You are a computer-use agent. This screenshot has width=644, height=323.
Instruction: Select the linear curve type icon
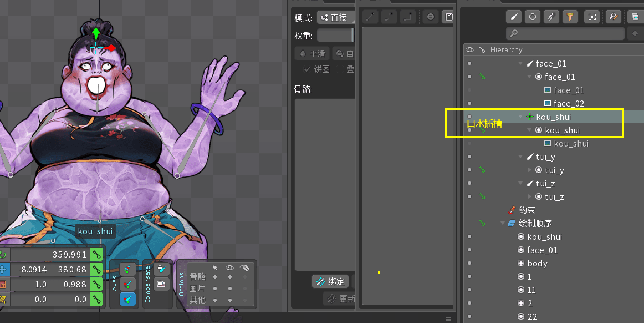[370, 17]
